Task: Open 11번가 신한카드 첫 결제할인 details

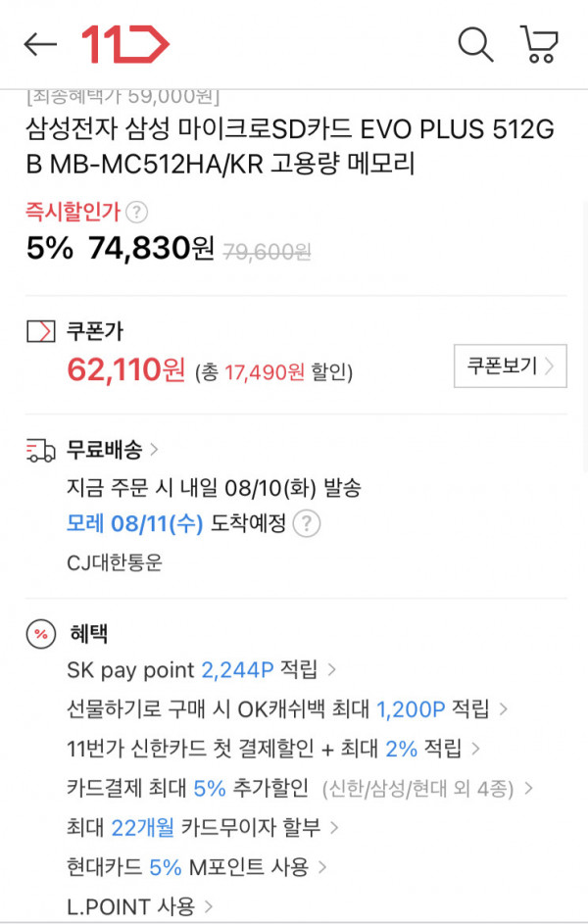Action: 272,749
